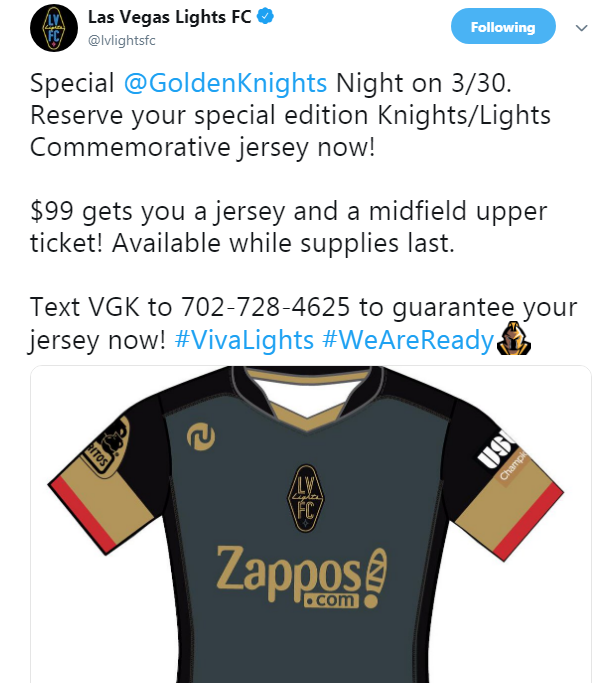Expand the tweet options chevron
The width and height of the screenshot is (613, 683).
tap(582, 28)
